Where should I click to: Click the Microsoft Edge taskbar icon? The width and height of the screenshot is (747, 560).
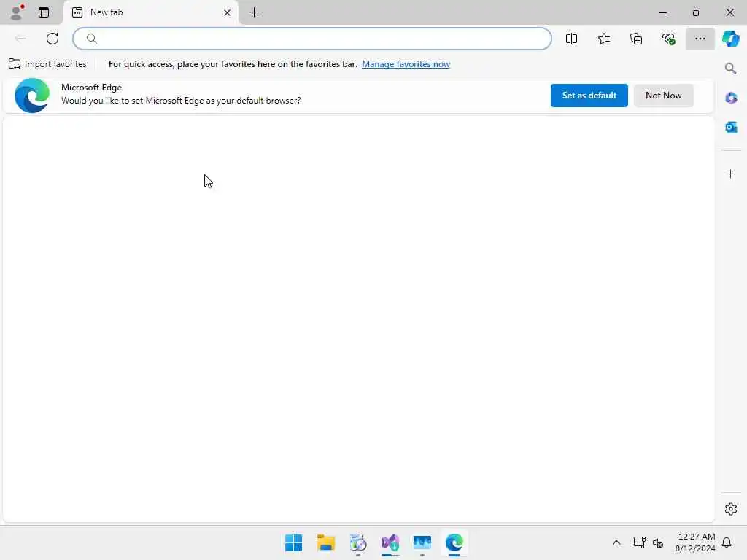[454, 542]
